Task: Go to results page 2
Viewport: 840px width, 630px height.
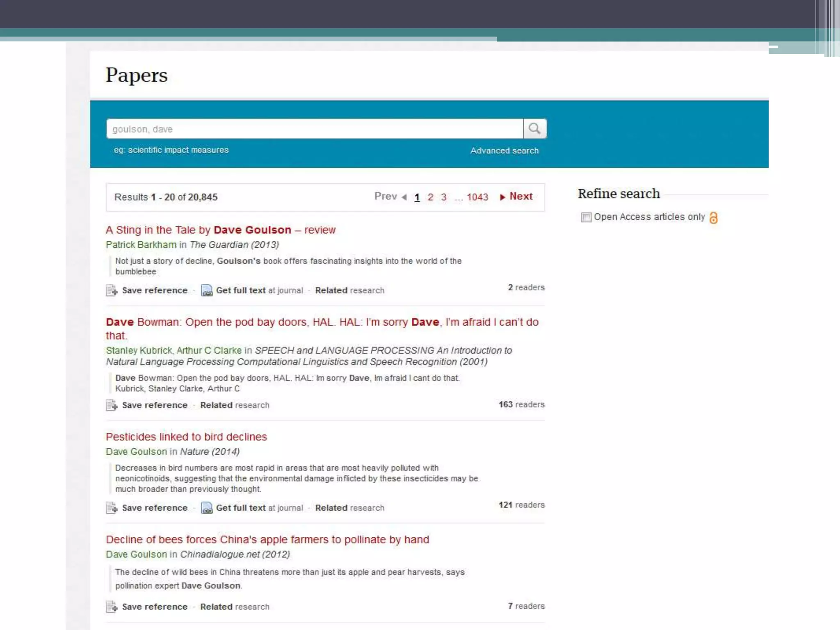Action: pyautogui.click(x=430, y=197)
